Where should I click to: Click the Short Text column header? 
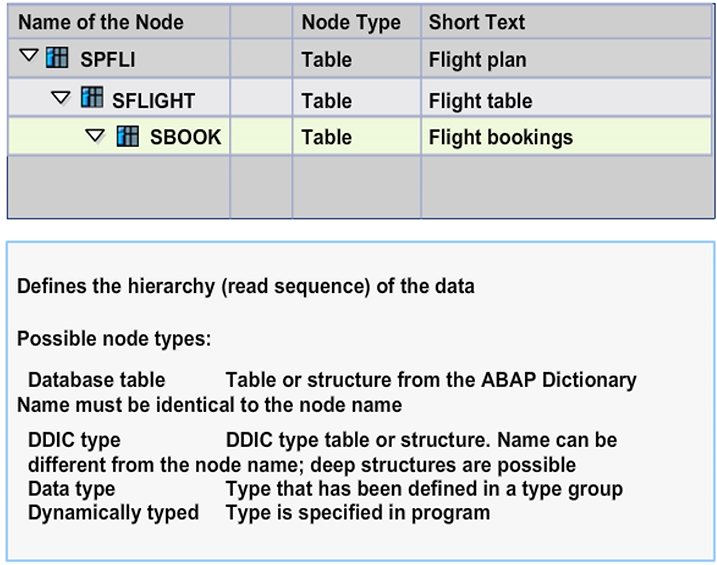476,22
